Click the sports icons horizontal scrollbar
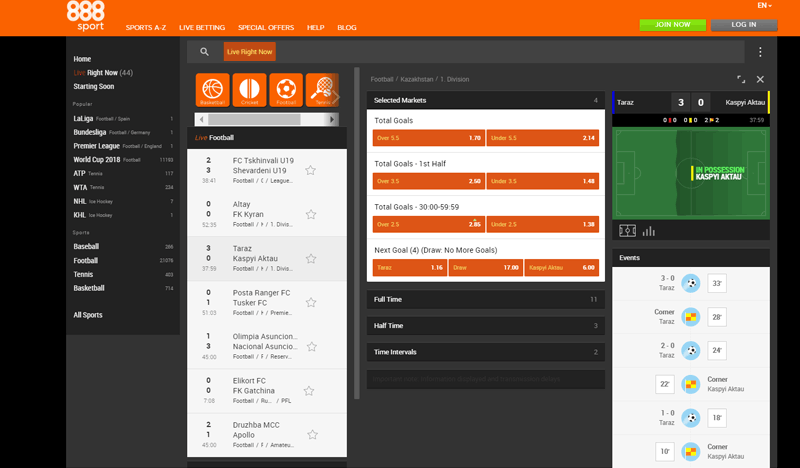This screenshot has height=468, width=800. tap(254, 119)
